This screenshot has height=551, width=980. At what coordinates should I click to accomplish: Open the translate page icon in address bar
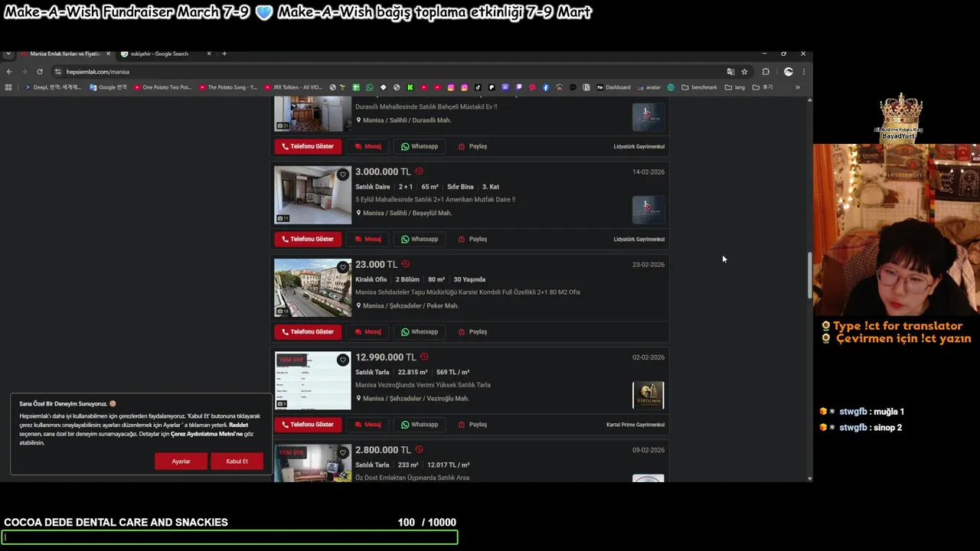(x=730, y=72)
